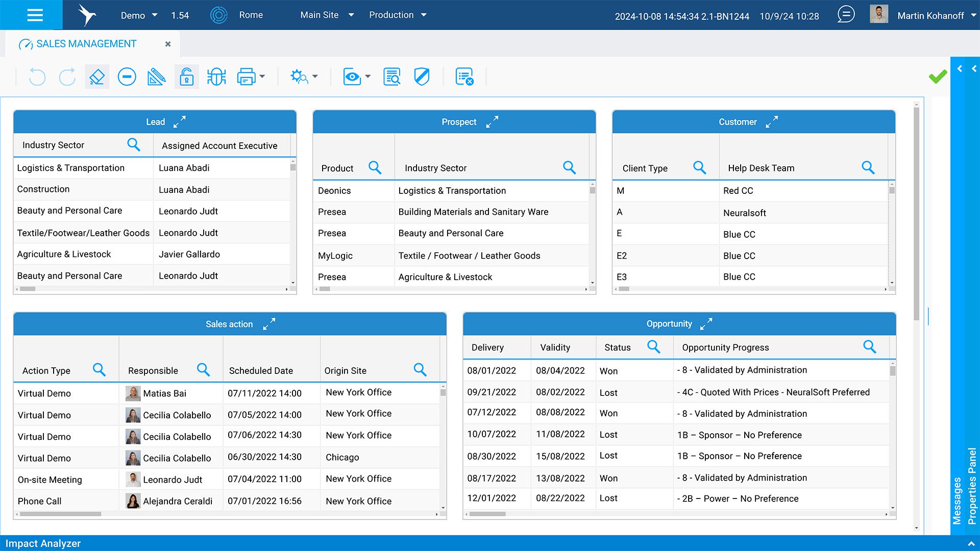Open the document search preview icon
The height and width of the screenshot is (551, 980).
391,77
